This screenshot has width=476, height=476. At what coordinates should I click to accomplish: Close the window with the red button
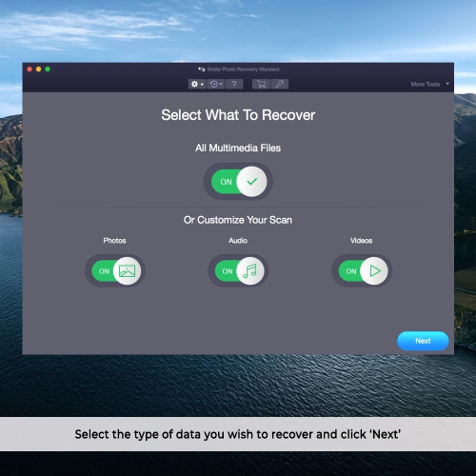[x=30, y=69]
